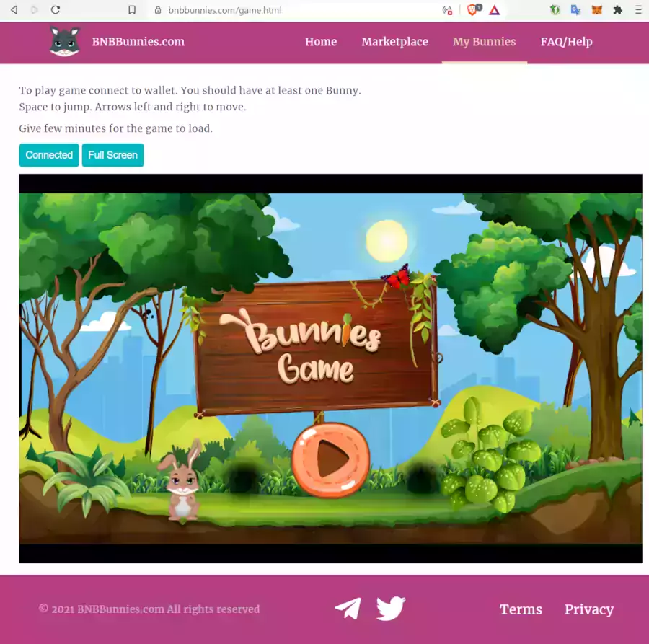Open the Brave Shields lion icon

474,9
